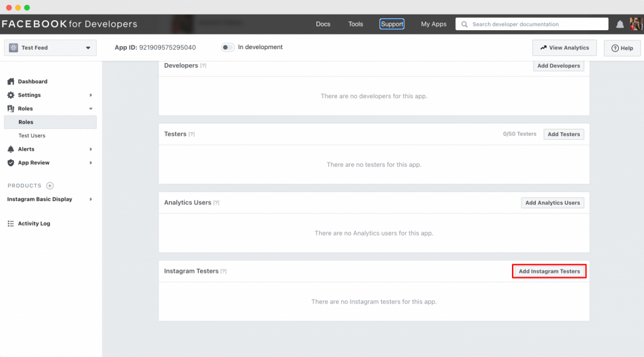644x357 pixels.
Task: Click Add Developers button
Action: (x=558, y=66)
